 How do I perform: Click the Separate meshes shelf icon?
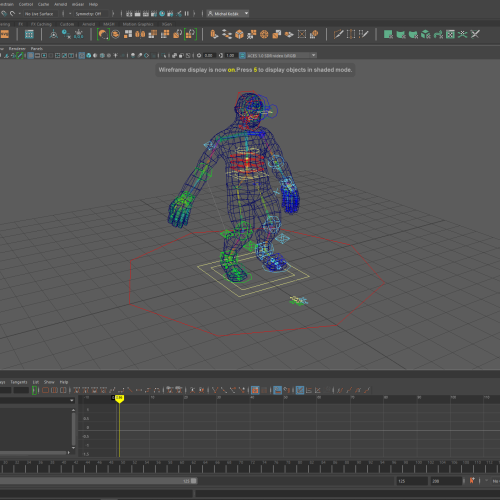click(x=128, y=34)
